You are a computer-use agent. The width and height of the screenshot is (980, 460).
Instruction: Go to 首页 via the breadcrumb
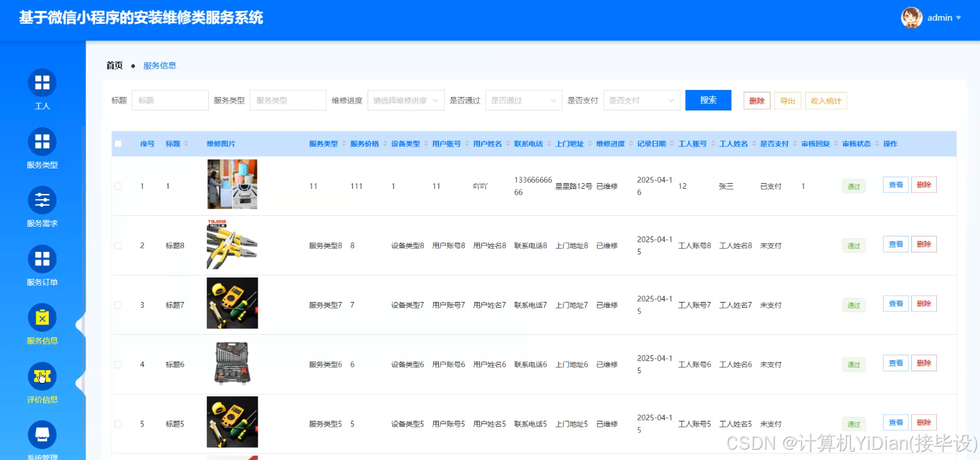114,65
